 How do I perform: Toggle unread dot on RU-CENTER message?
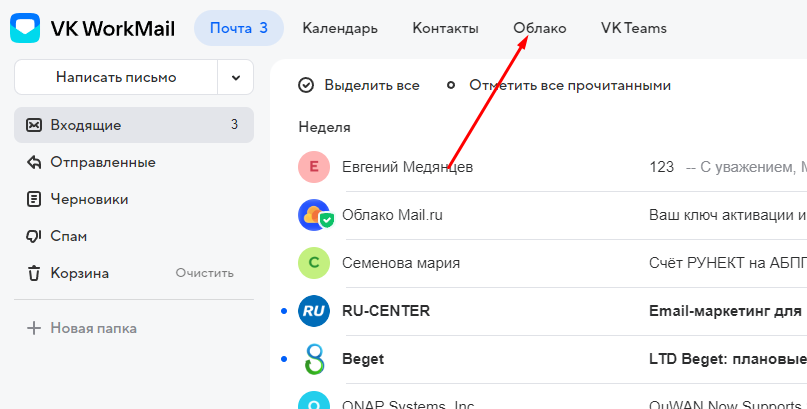click(284, 311)
